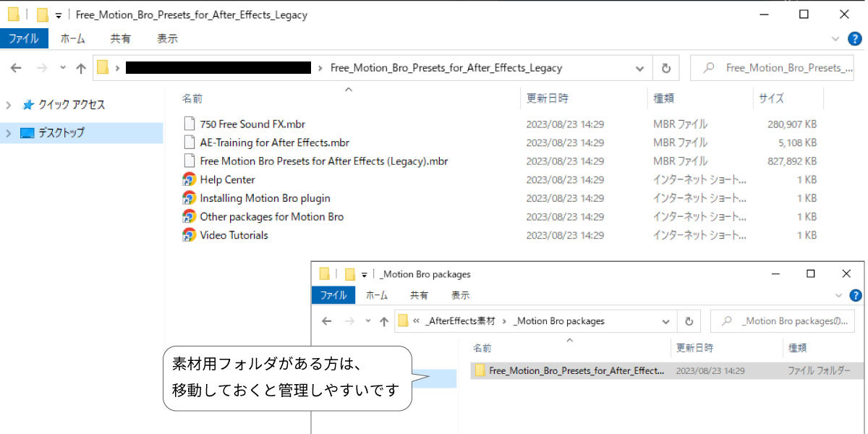Screen dimensions: 868x434
Task: Go back in _Motion Bro packages window
Action: tap(326, 321)
